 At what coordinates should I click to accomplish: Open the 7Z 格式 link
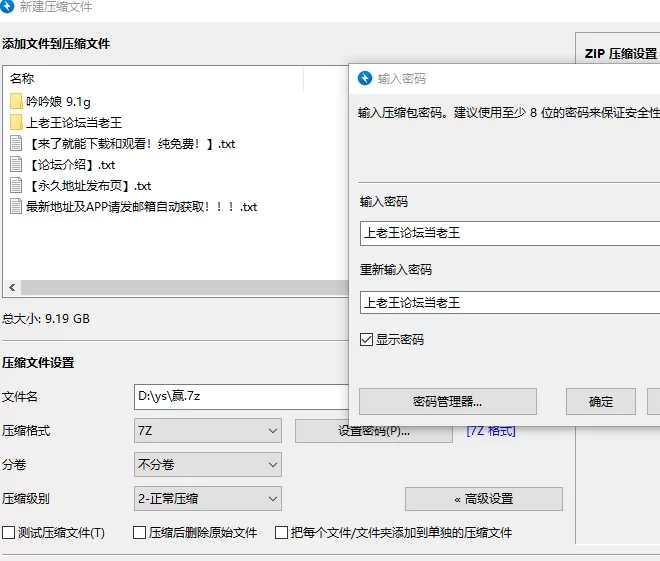(x=490, y=431)
